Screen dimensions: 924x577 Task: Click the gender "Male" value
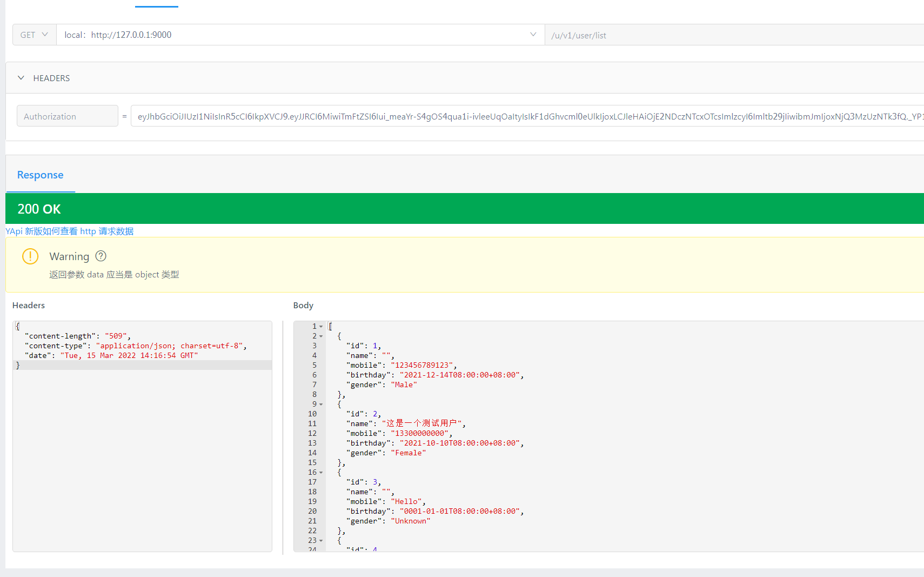[x=404, y=384]
